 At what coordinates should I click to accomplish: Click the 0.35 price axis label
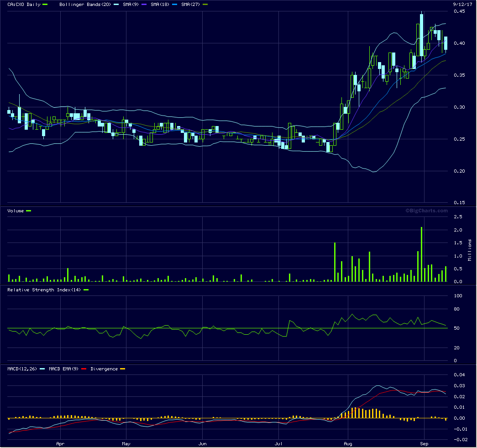459,75
